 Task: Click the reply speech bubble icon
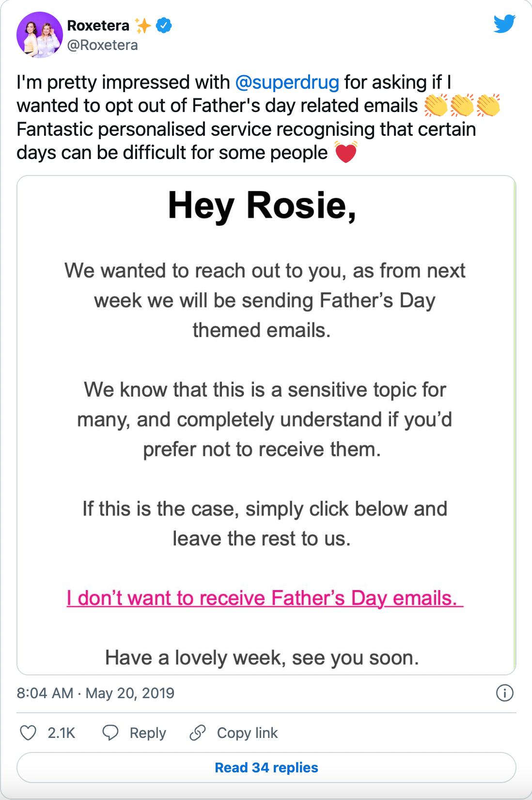click(110, 733)
